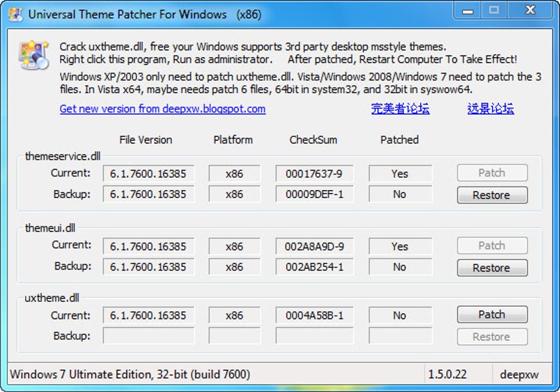Click empty uxtheme.dll backup version field
560x392 pixels.
[149, 335]
